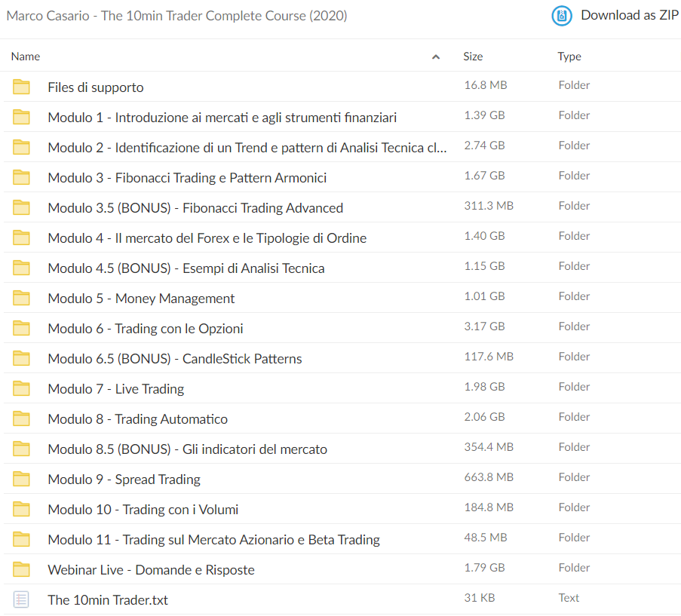Open Modulo 6.5 (BONUS) CandleStick Patterns
681x616 pixels.
[175, 359]
